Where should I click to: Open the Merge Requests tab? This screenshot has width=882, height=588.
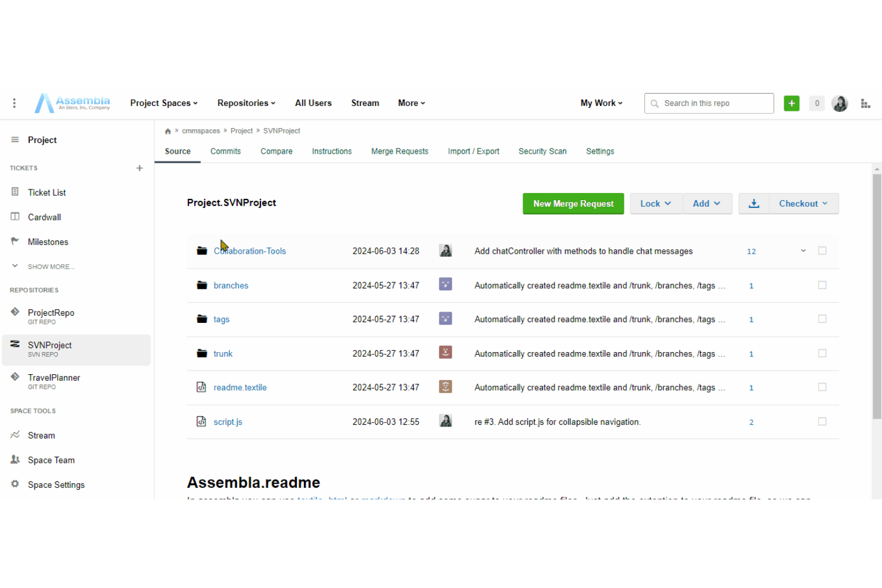(x=400, y=151)
